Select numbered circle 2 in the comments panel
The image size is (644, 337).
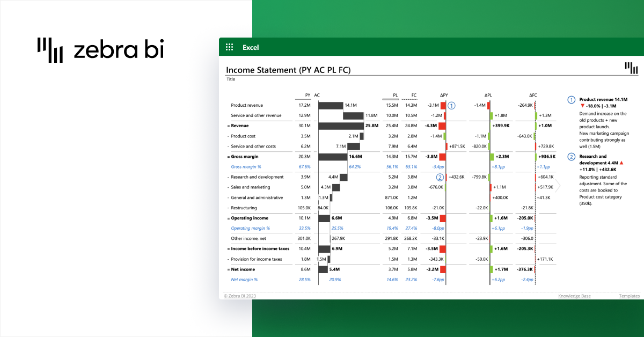(x=571, y=157)
